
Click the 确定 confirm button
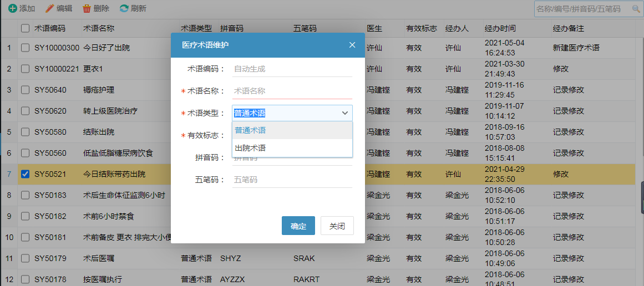tap(298, 226)
